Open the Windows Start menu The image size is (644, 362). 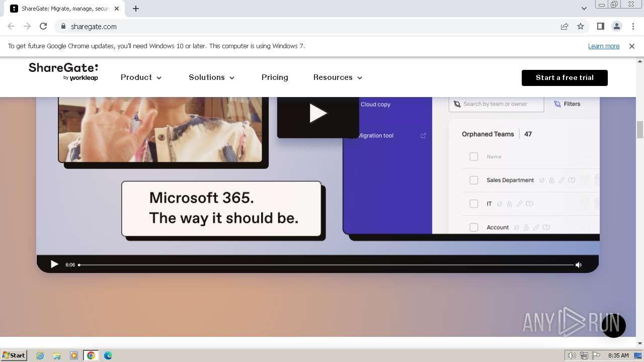pyautogui.click(x=14, y=355)
